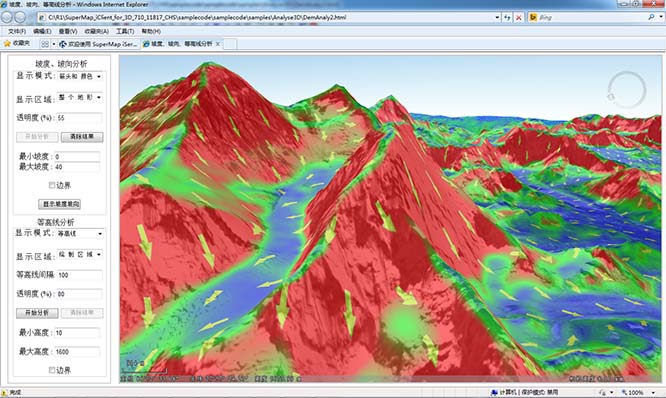Enable 边界 checkbox in contour analysis section
The width and height of the screenshot is (666, 398).
52,370
